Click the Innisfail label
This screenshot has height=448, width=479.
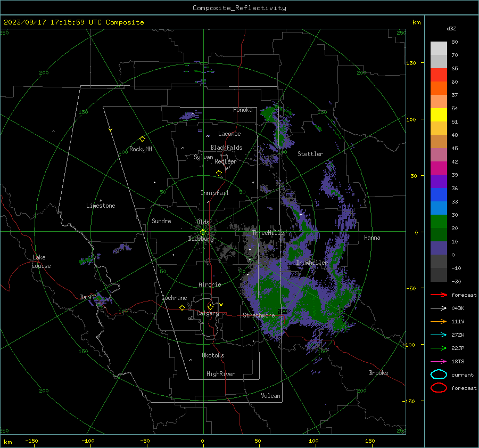point(214,193)
